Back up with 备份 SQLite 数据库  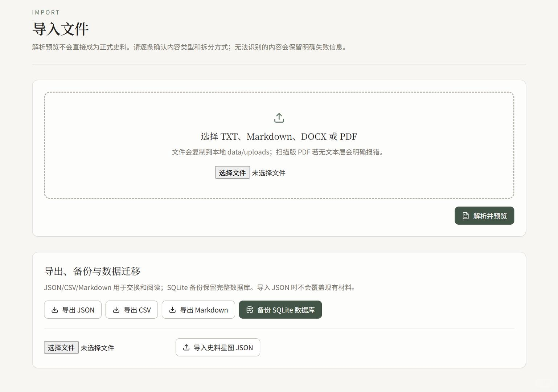tap(280, 310)
